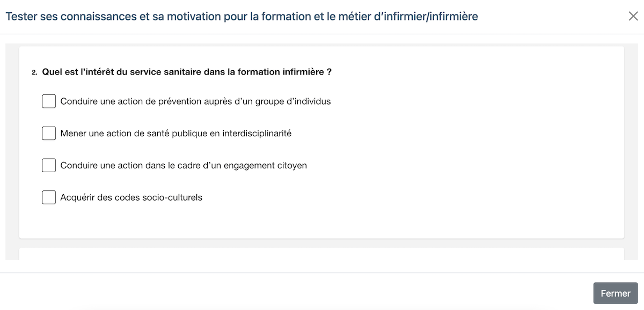This screenshot has width=644, height=310.
Task: Click empty space below the fourth answer
Action: point(321,221)
